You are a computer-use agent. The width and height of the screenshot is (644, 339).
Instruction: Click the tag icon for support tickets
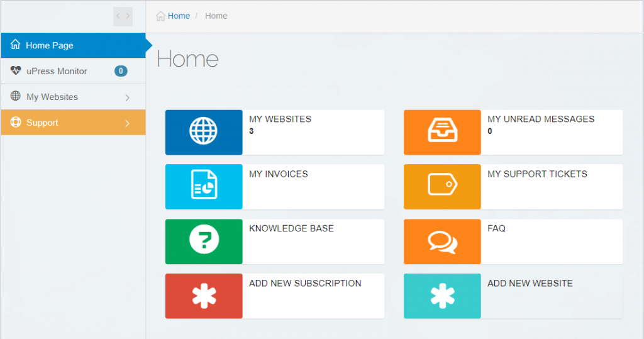442,184
